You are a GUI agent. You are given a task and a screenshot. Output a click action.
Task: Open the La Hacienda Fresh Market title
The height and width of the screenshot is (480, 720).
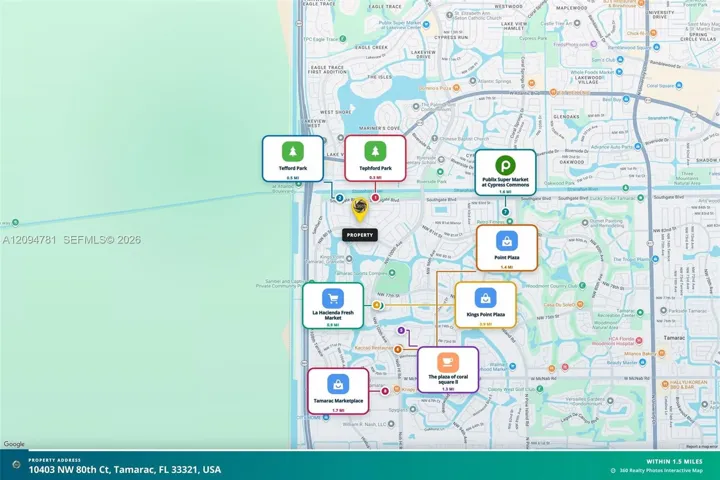[x=333, y=315]
